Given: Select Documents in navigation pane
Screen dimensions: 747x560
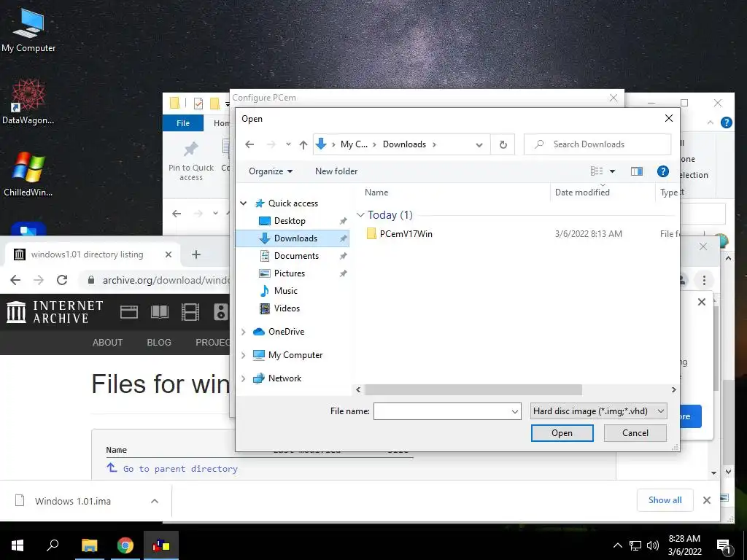Looking at the screenshot, I should (296, 256).
